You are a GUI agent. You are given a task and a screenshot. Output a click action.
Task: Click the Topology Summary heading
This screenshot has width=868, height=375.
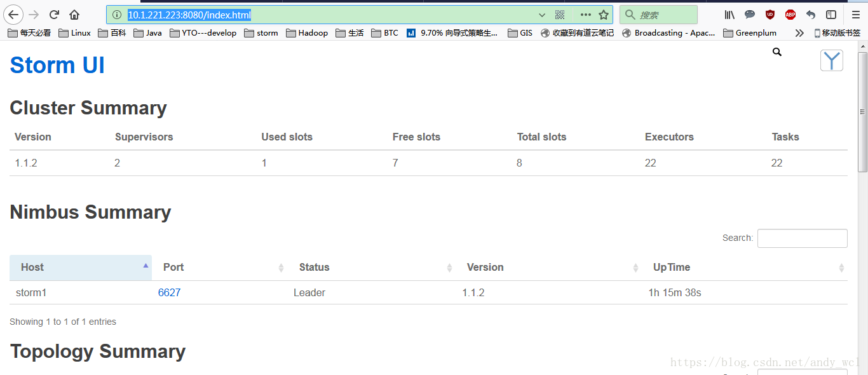(x=98, y=351)
